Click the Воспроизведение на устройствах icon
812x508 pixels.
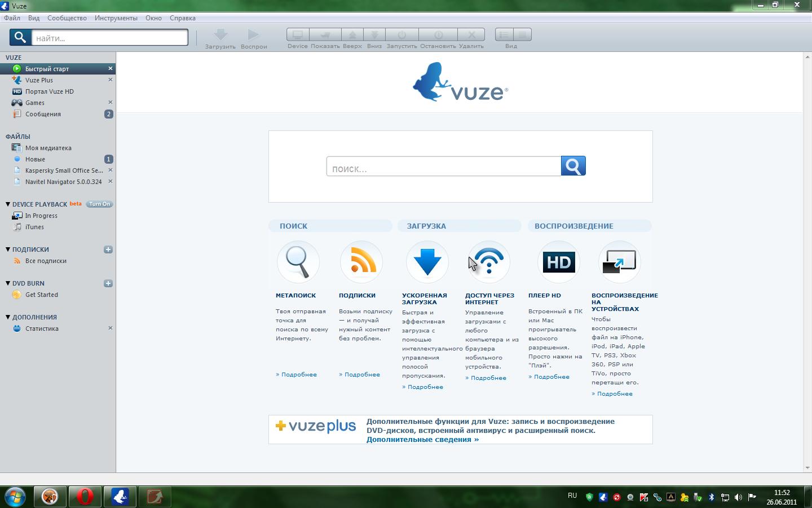coord(619,262)
